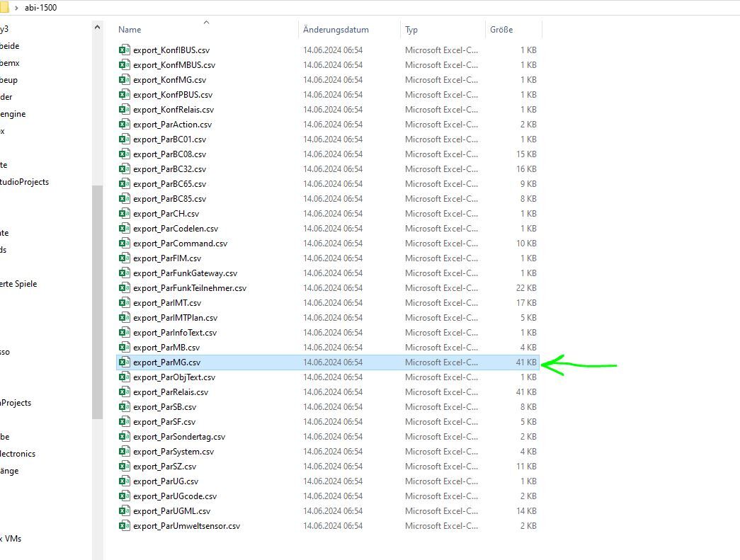Select the file name export_ParSB.csv

(x=165, y=406)
